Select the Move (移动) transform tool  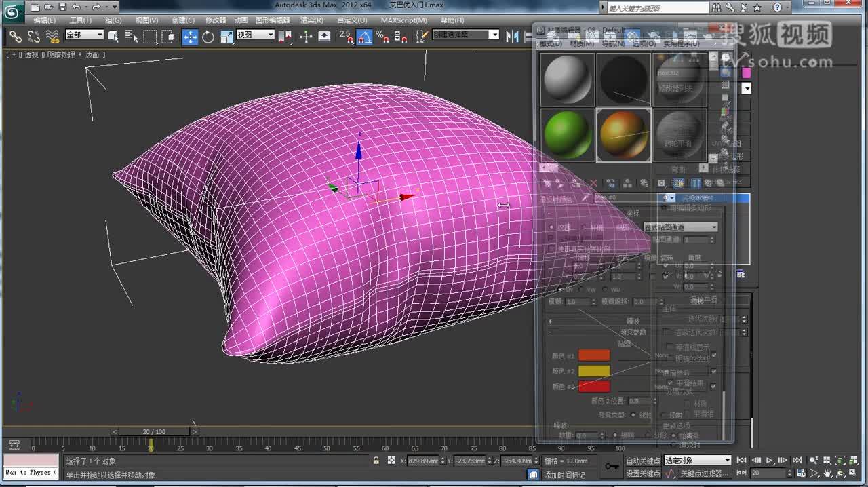[190, 36]
